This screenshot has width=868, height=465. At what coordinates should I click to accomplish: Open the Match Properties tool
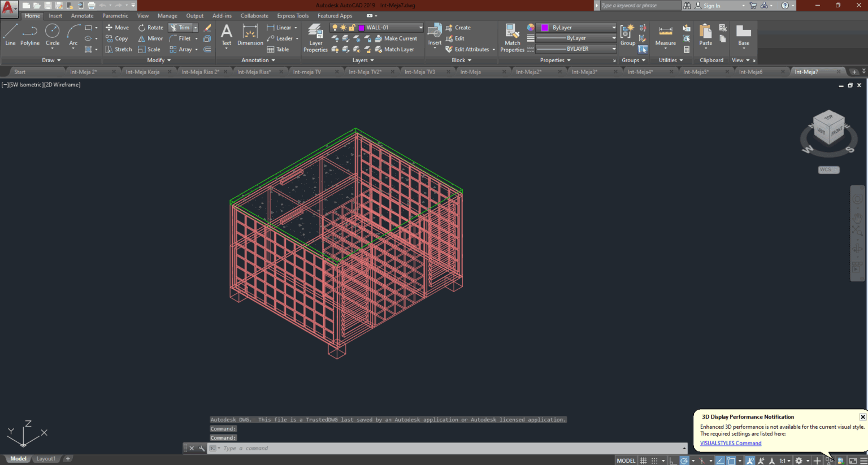[511, 36]
